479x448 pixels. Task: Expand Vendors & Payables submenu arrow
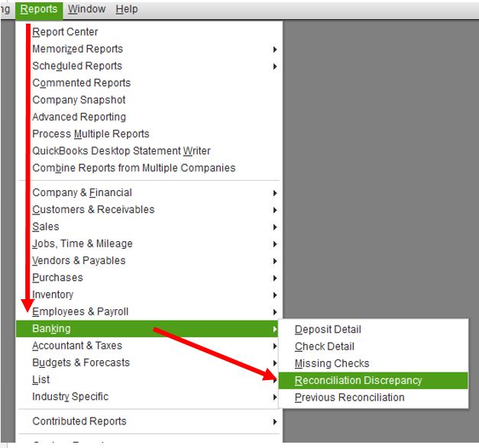click(274, 261)
